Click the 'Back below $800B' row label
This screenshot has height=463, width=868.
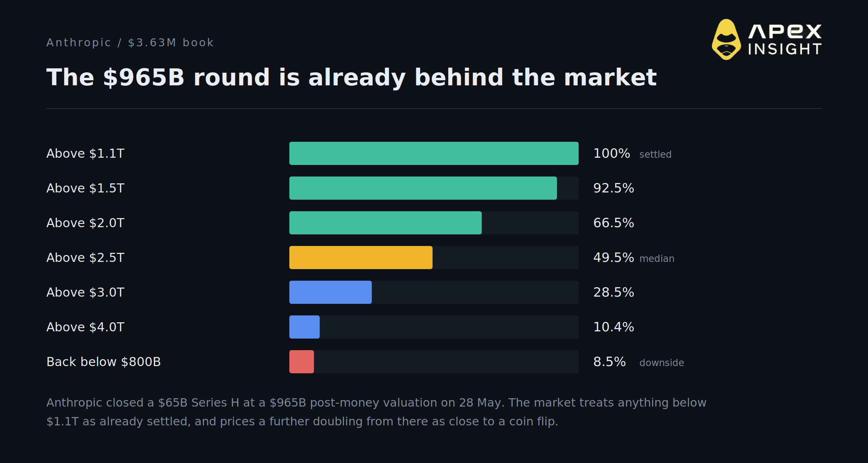pos(103,362)
